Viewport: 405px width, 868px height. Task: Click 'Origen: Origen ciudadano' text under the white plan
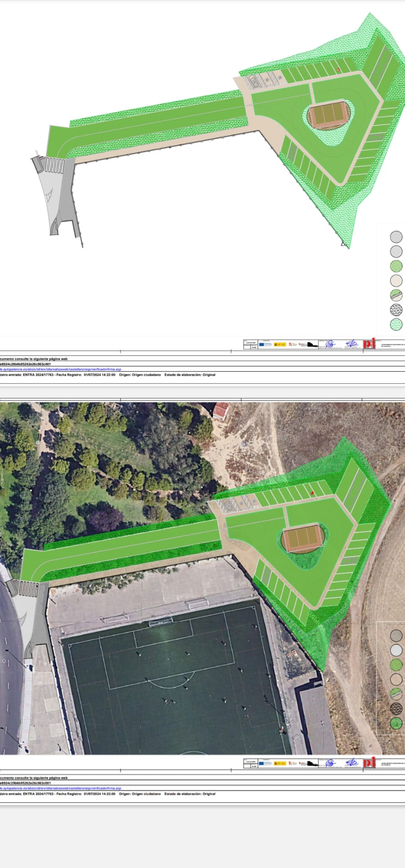point(140,375)
